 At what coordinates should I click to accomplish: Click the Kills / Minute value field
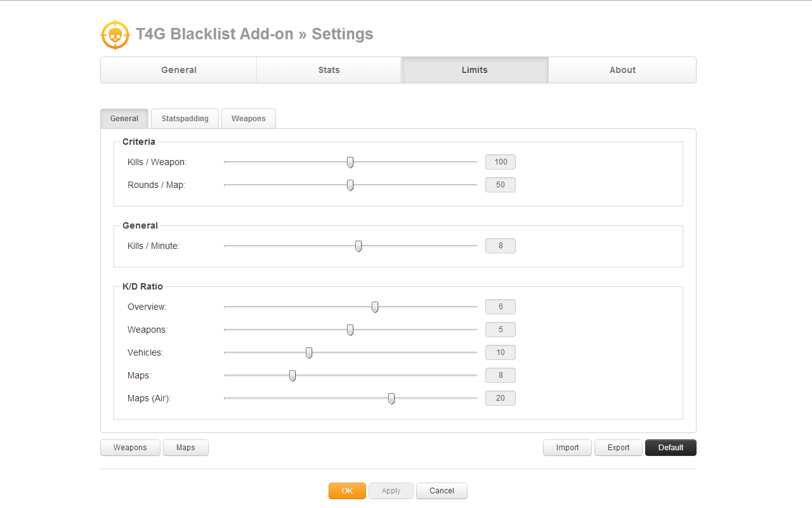click(x=501, y=246)
